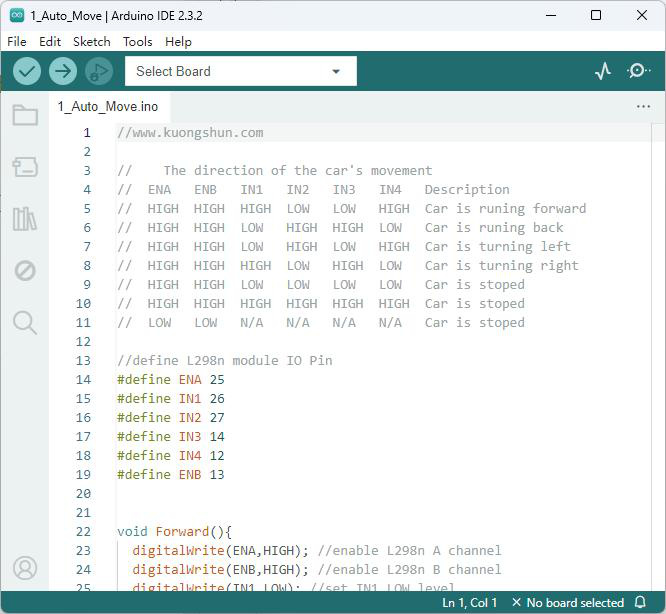Open the Serial Plotter
The width and height of the screenshot is (666, 614).
pyautogui.click(x=603, y=71)
